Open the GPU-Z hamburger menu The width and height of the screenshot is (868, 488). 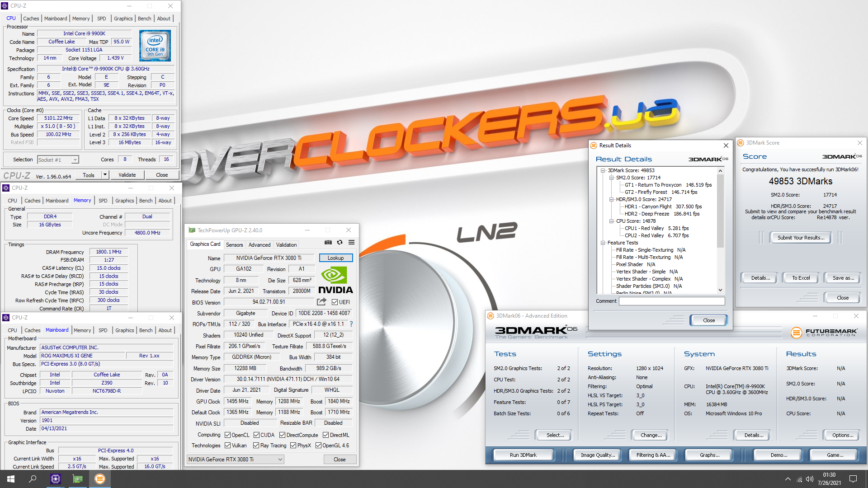point(351,243)
